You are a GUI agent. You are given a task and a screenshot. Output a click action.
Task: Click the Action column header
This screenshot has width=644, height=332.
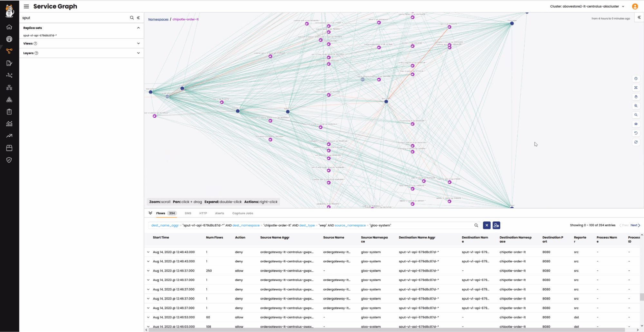pos(240,238)
